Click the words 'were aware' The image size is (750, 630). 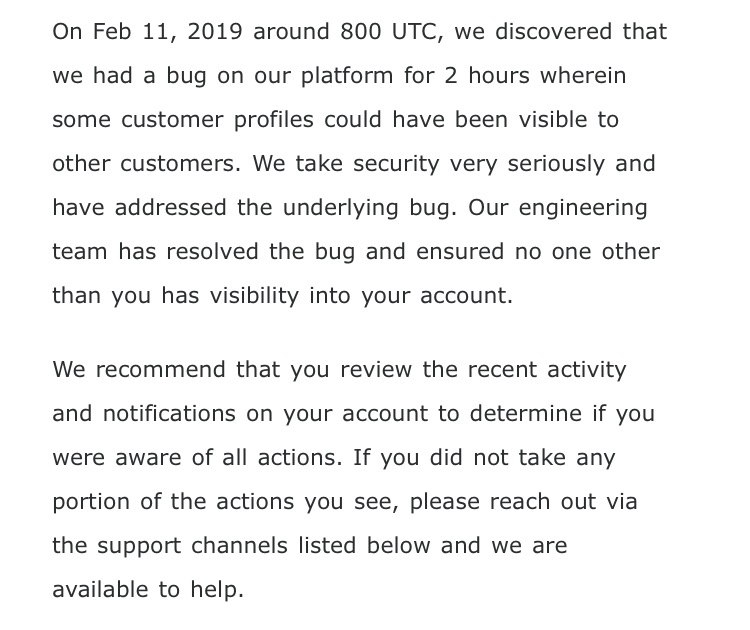[117, 458]
